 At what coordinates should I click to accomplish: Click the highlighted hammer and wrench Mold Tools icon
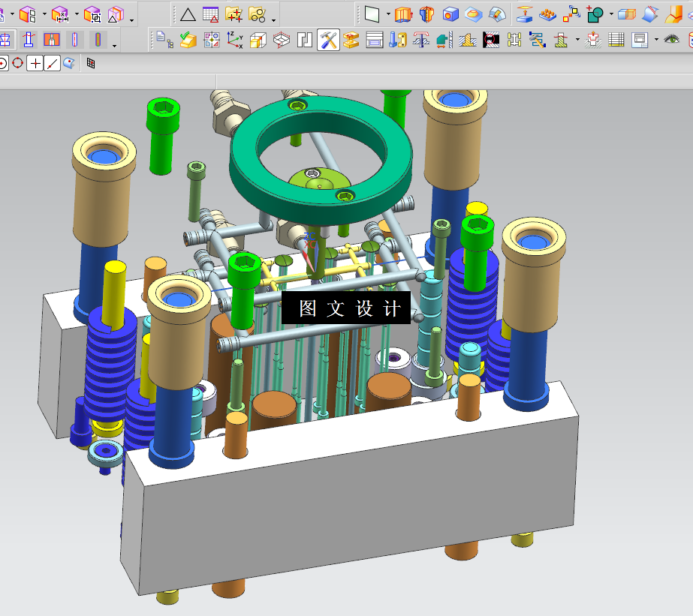click(x=328, y=41)
